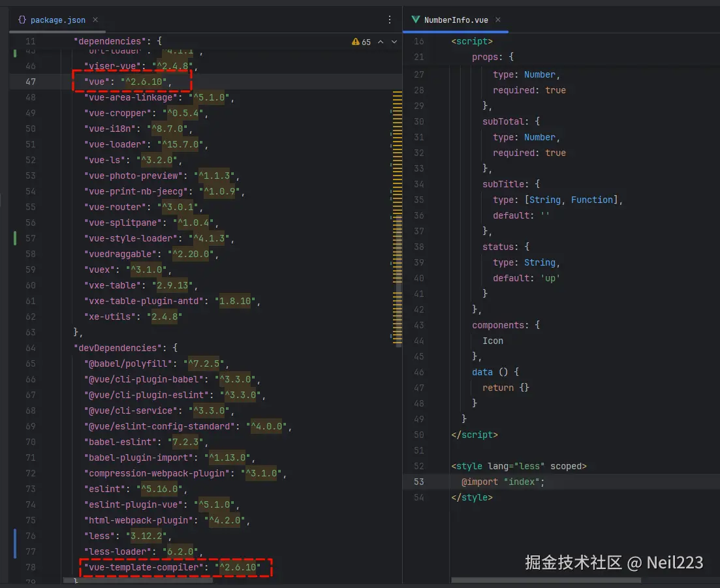This screenshot has width=720, height=588.
Task: Switch to the package.json tab
Action: point(57,20)
